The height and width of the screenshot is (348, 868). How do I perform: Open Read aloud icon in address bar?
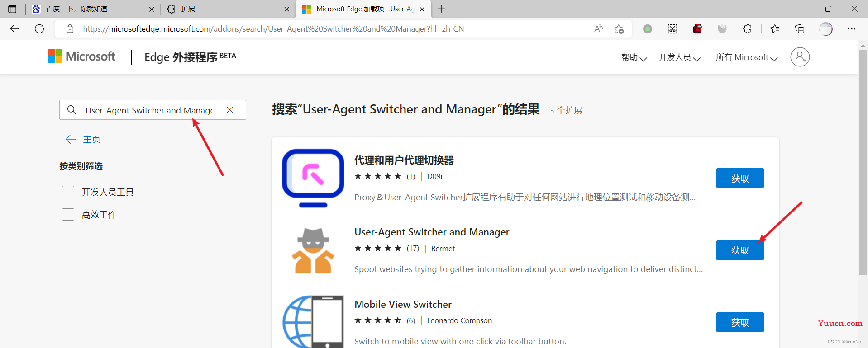598,29
